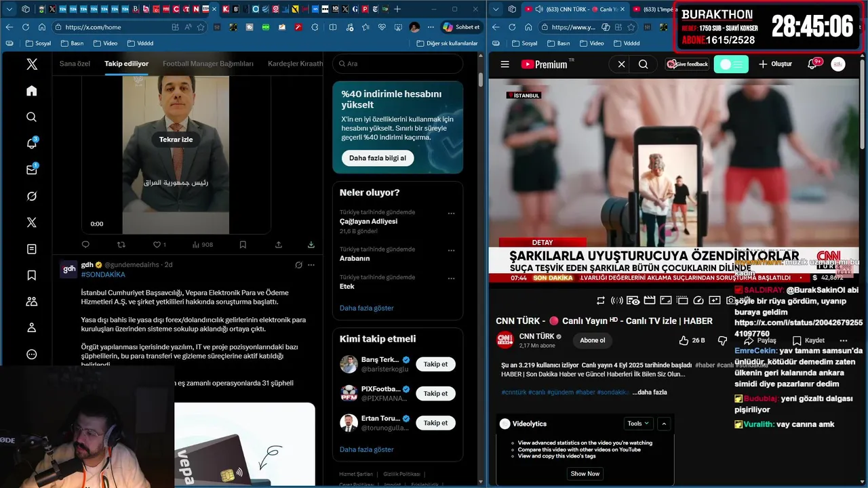Expand description with ...daha fazla
Viewport: 868px width, 488px height.
650,392
